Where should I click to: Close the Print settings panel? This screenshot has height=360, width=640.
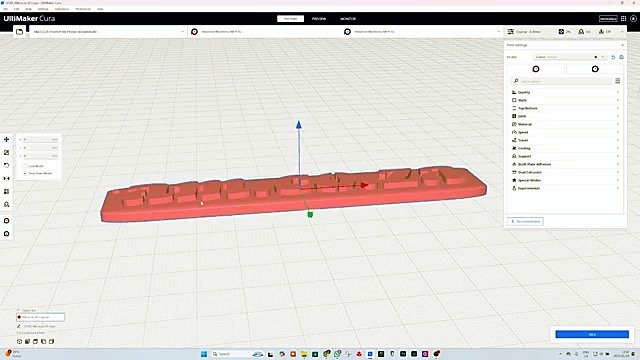coord(622,45)
